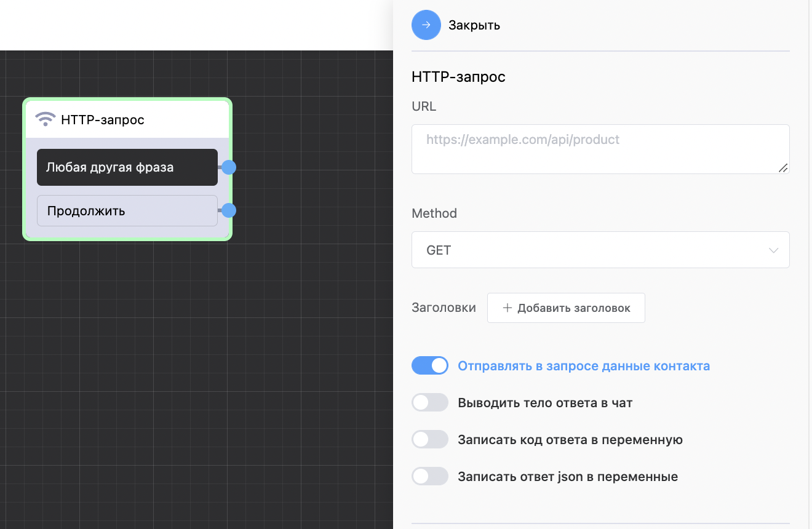Select the HTTP-запрос node header
The width and height of the screenshot is (812, 529).
(127, 119)
